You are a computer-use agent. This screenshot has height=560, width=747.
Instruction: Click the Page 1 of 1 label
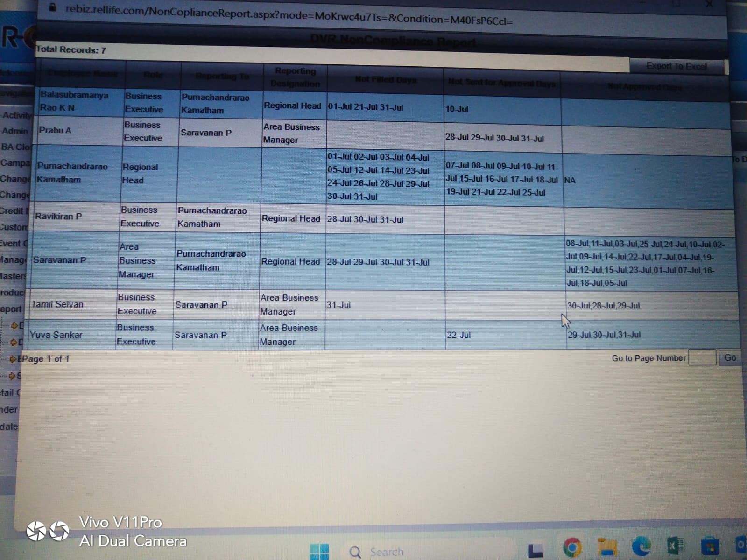click(x=46, y=359)
